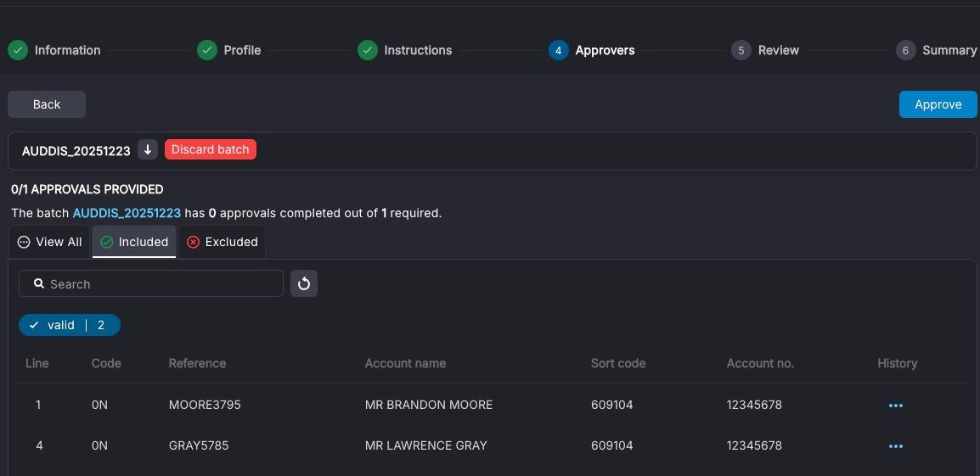The image size is (980, 476).
Task: Go to the Information step label
Action: coord(67,51)
